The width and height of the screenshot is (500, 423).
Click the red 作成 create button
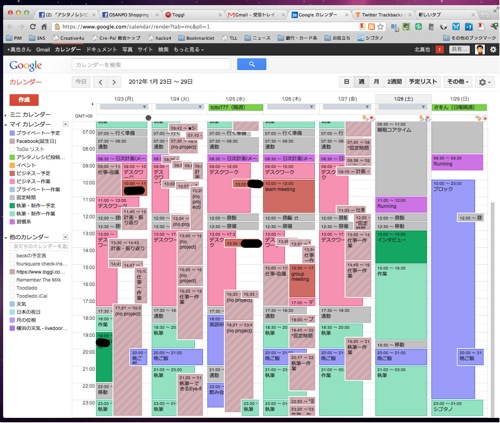coord(24,100)
